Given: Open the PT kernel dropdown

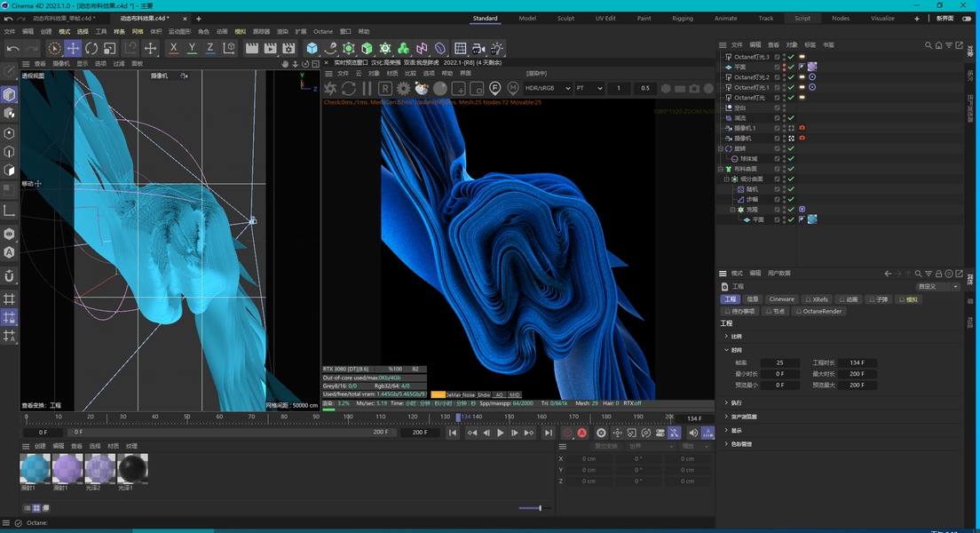Looking at the screenshot, I should 589,88.
